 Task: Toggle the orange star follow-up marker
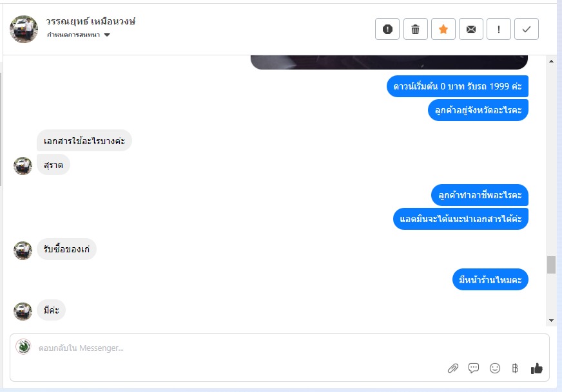point(443,29)
